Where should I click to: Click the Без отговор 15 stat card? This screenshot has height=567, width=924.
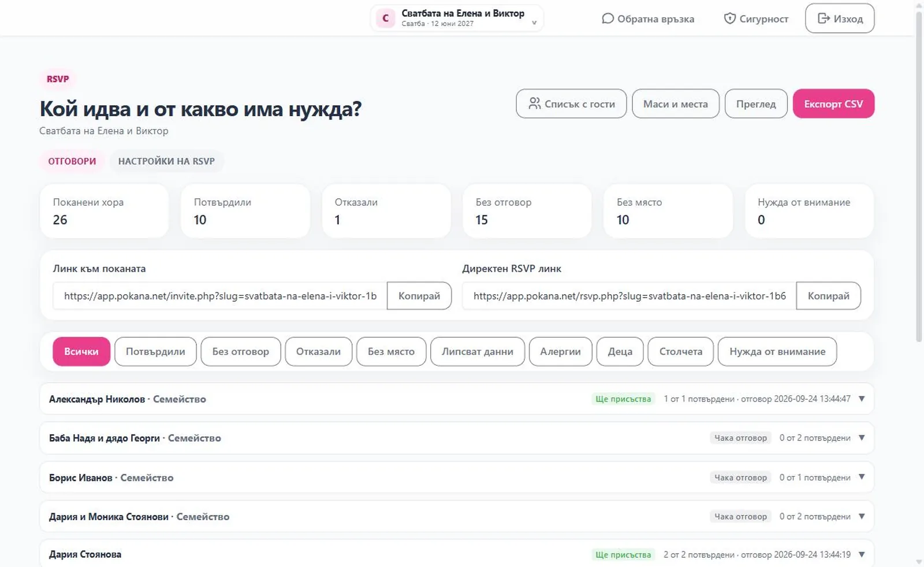click(x=527, y=211)
